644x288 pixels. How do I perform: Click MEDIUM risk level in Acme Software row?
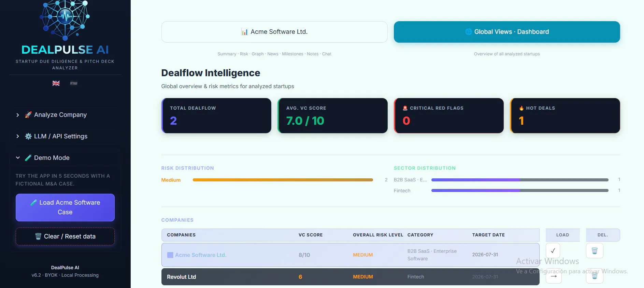(x=363, y=255)
